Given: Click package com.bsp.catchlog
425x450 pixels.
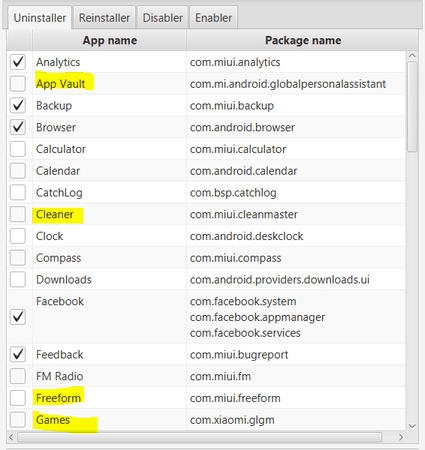Looking at the screenshot, I should [x=233, y=193].
